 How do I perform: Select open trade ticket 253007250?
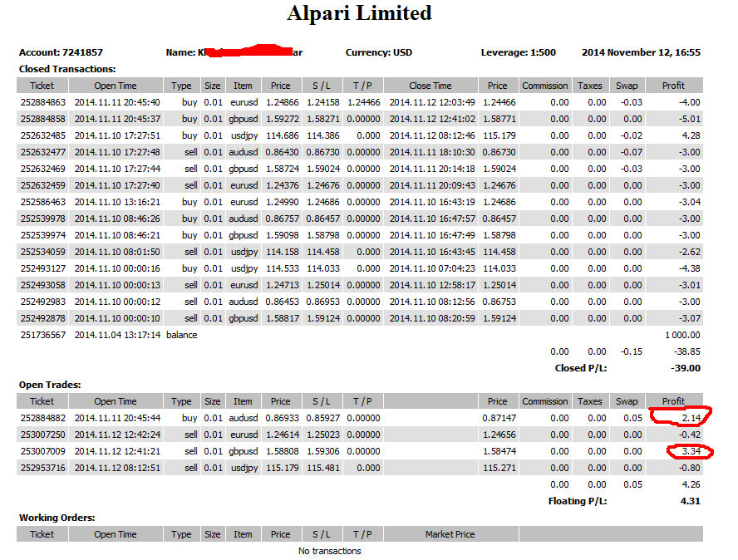tap(43, 435)
